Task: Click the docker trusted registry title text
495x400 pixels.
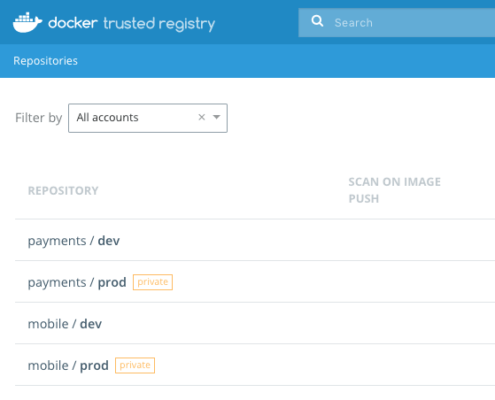Action: (x=132, y=24)
